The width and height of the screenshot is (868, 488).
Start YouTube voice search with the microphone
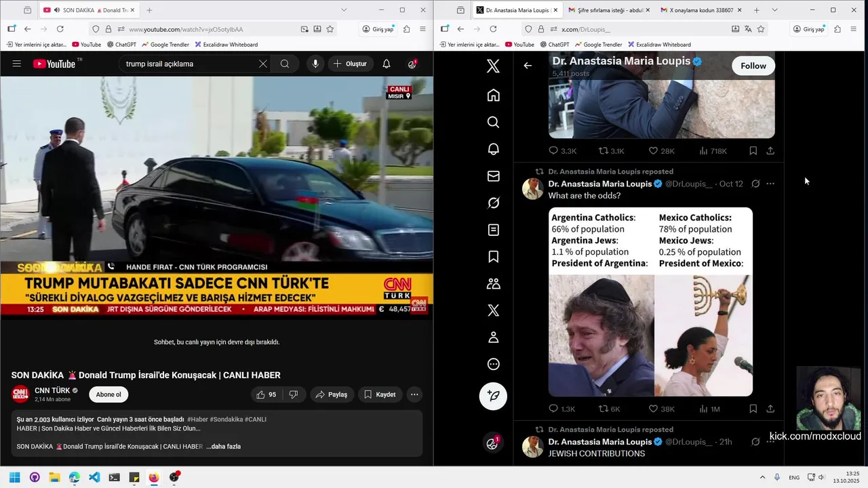315,64
